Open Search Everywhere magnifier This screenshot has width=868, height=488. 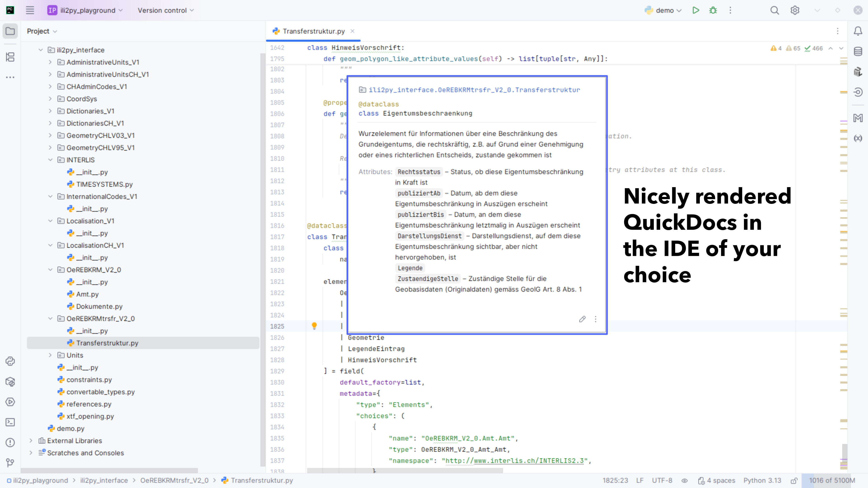(x=774, y=10)
